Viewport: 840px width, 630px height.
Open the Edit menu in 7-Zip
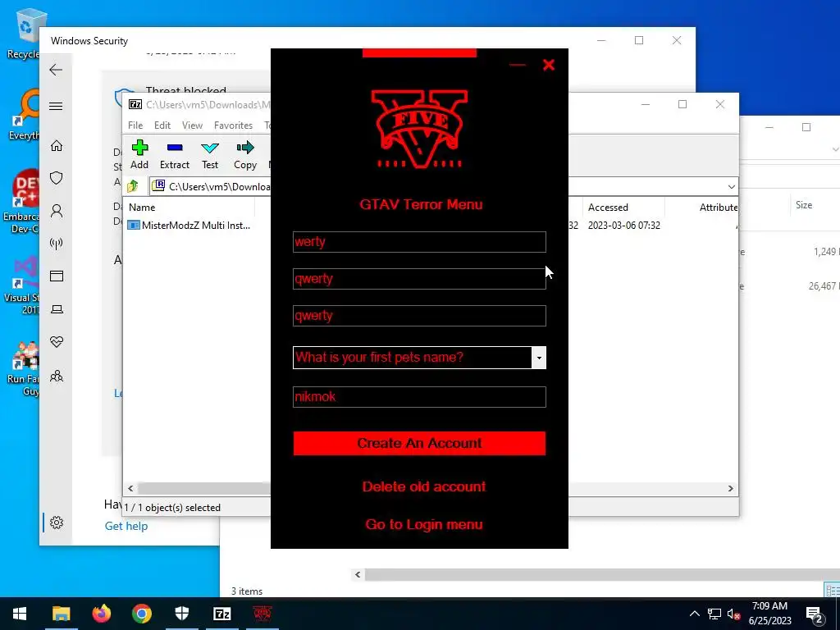[x=162, y=126]
